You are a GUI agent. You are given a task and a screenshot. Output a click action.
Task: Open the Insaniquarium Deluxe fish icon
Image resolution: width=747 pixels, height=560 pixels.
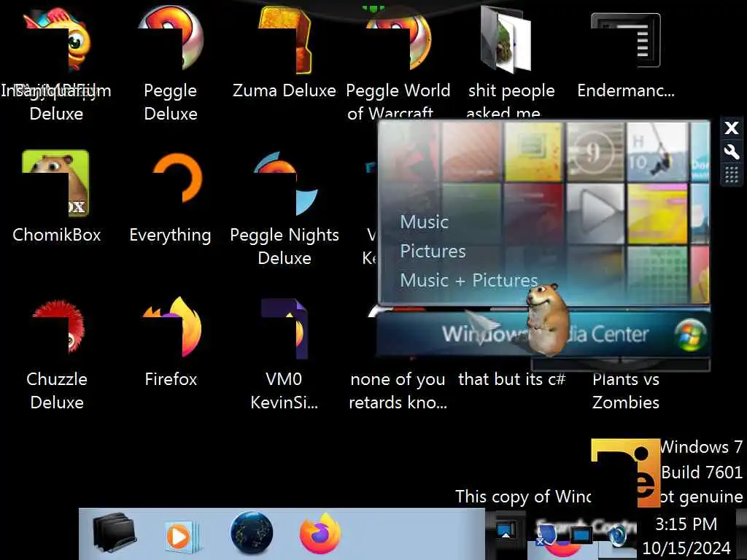56,62
